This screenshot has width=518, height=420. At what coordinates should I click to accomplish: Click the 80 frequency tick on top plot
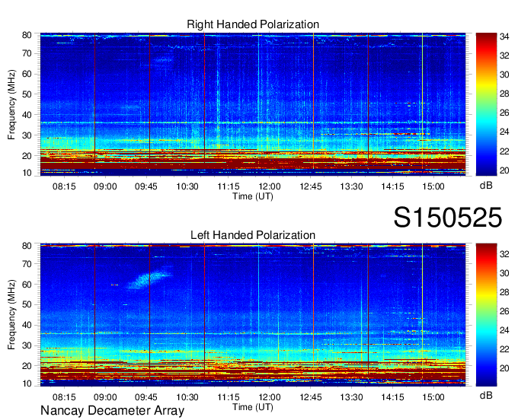(x=27, y=35)
